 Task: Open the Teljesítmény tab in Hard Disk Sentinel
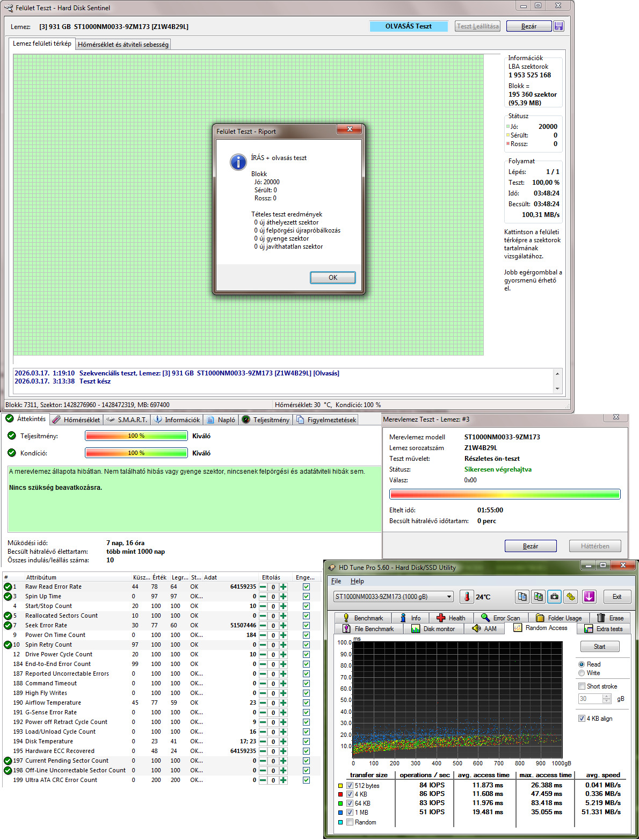266,420
